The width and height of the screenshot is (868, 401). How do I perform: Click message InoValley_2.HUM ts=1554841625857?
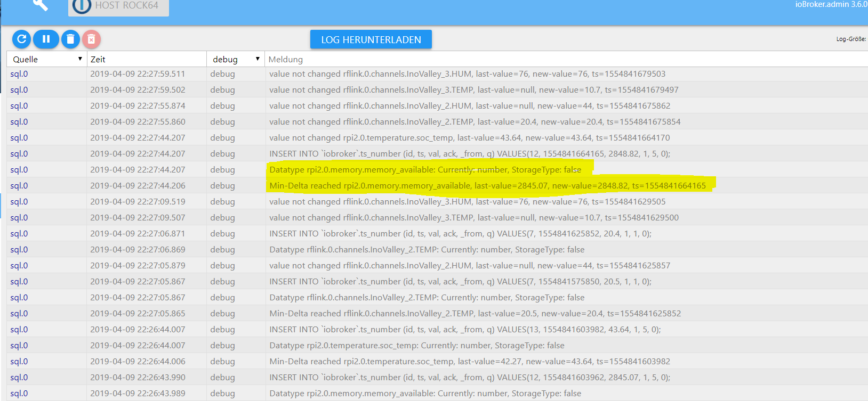tap(470, 266)
